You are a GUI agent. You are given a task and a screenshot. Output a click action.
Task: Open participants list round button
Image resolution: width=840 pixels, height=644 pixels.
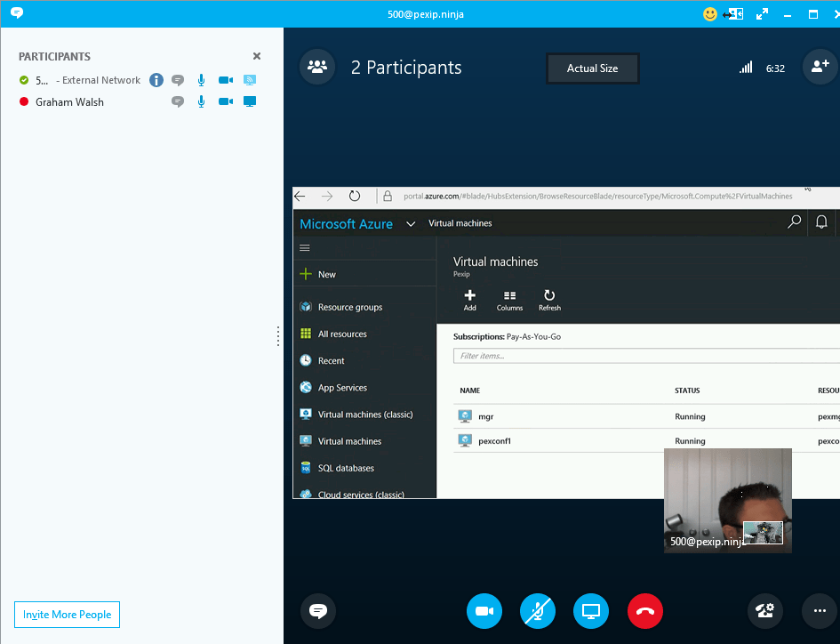click(317, 67)
